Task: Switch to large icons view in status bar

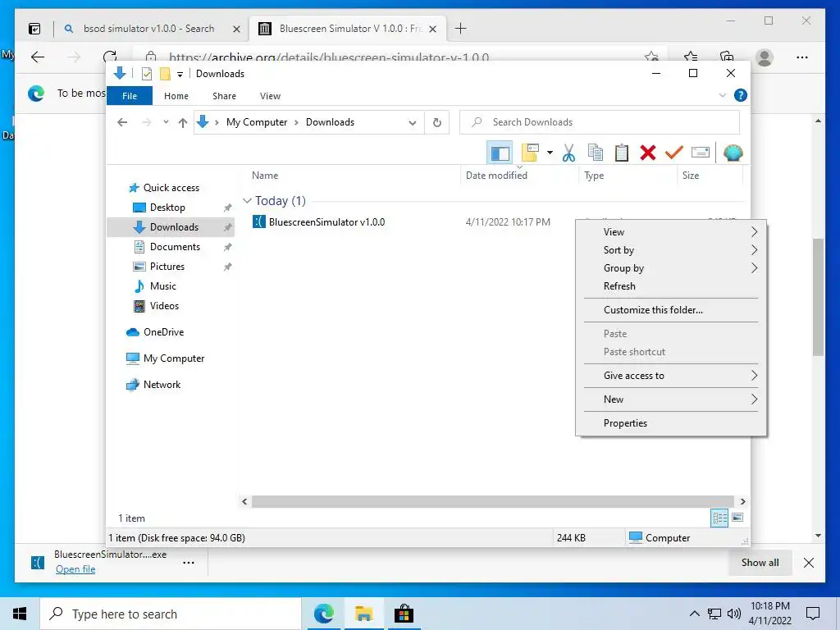Action: click(x=737, y=518)
